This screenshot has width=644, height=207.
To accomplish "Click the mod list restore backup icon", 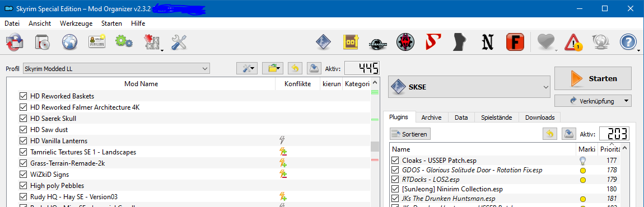I will coord(295,68).
